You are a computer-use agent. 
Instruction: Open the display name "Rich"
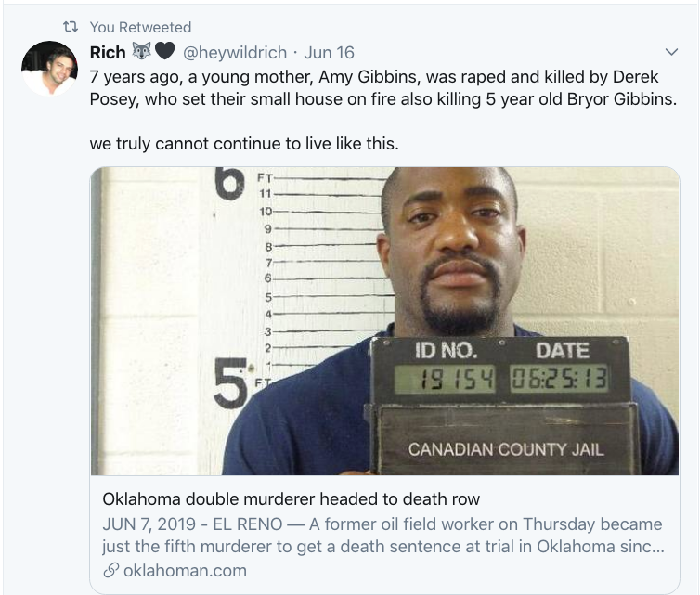108,53
